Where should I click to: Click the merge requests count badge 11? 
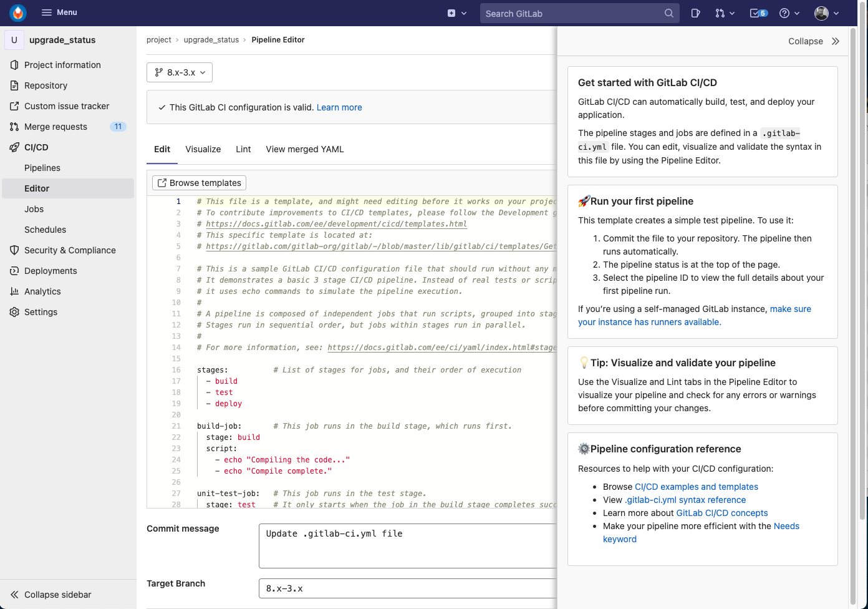point(118,127)
